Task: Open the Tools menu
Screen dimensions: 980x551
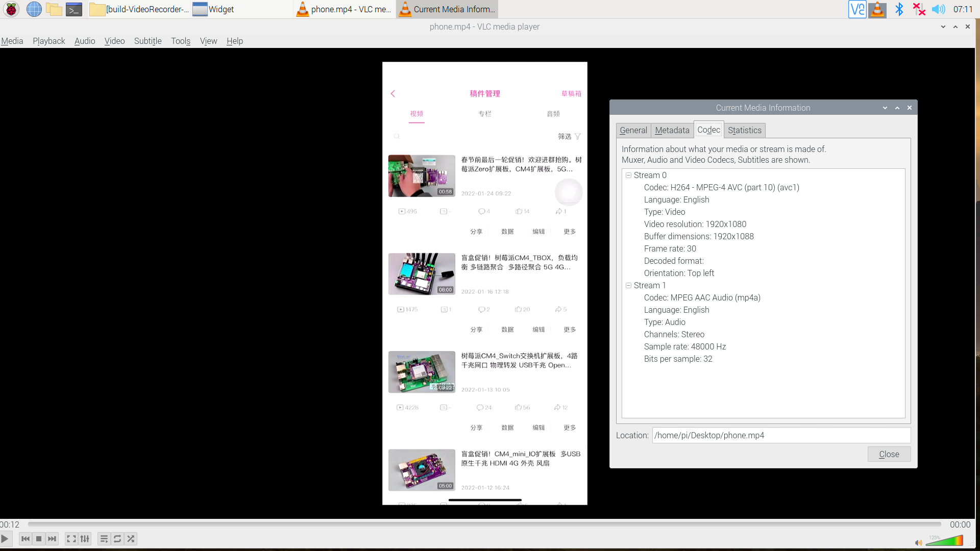Action: click(x=181, y=41)
